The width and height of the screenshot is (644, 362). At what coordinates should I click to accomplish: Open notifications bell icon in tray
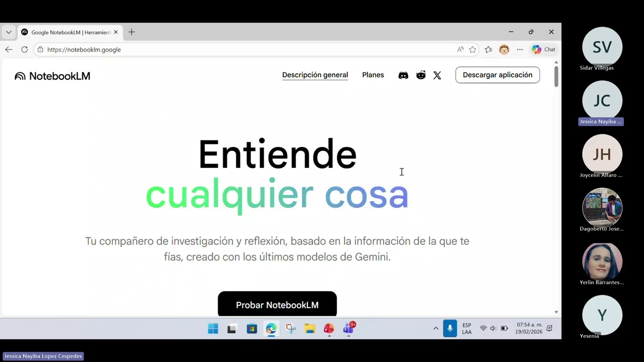[x=549, y=329]
